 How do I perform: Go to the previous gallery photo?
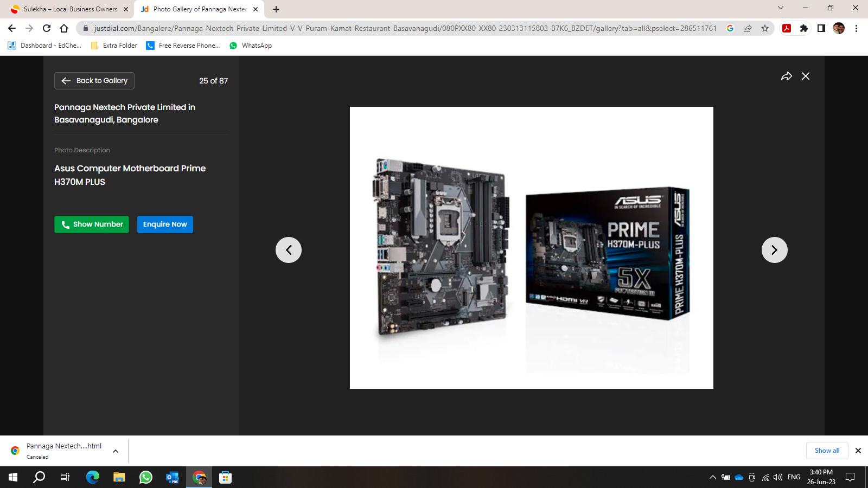(x=289, y=250)
